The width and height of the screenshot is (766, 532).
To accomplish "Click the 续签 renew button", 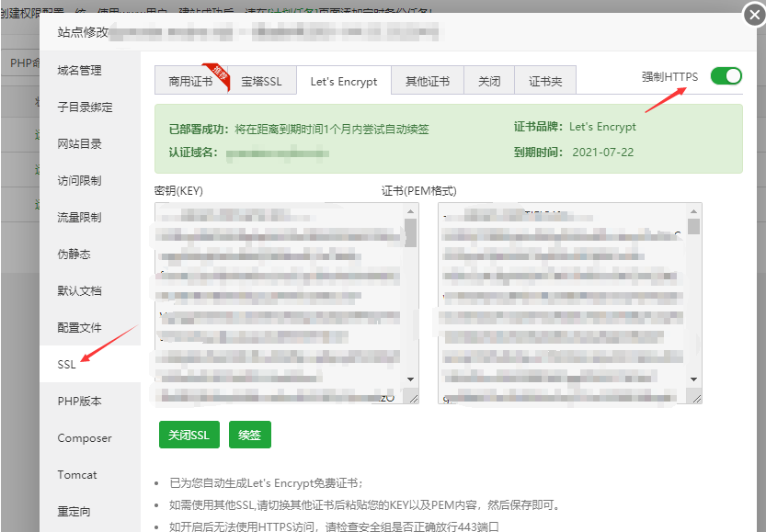I will 249,435.
